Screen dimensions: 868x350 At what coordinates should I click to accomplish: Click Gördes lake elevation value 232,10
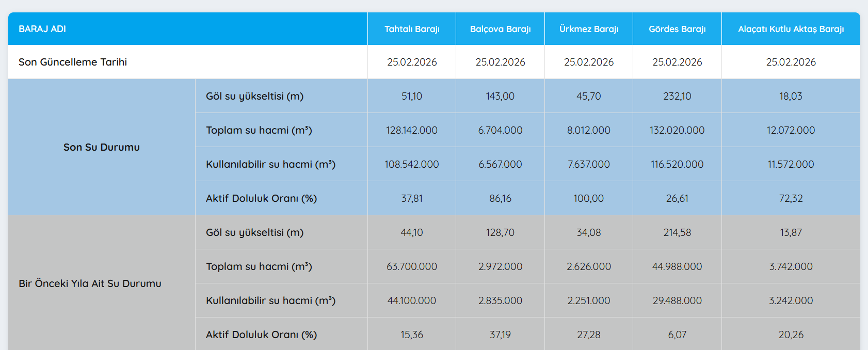[677, 96]
